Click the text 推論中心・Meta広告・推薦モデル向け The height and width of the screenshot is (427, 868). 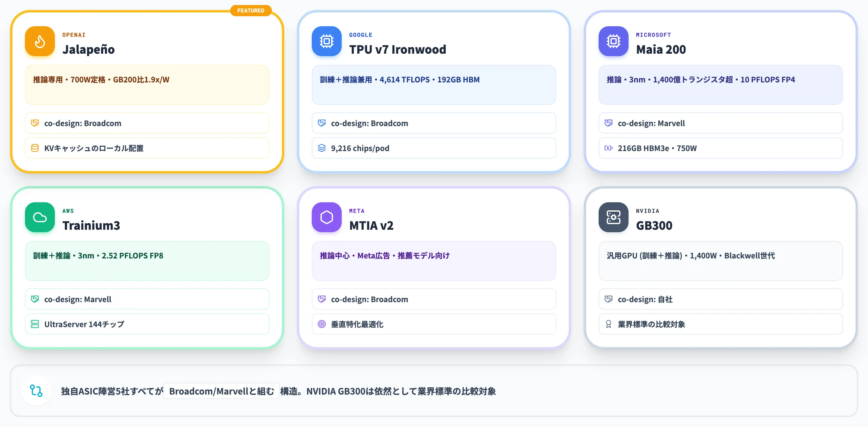click(x=385, y=256)
